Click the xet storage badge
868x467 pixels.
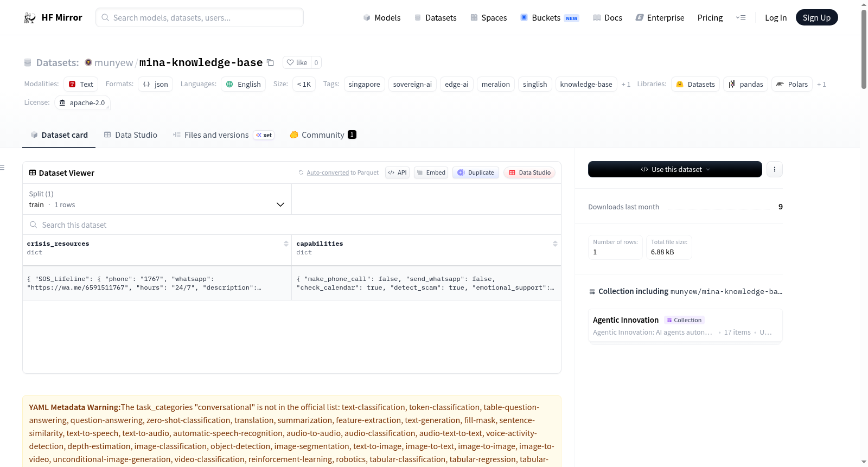[x=264, y=135]
